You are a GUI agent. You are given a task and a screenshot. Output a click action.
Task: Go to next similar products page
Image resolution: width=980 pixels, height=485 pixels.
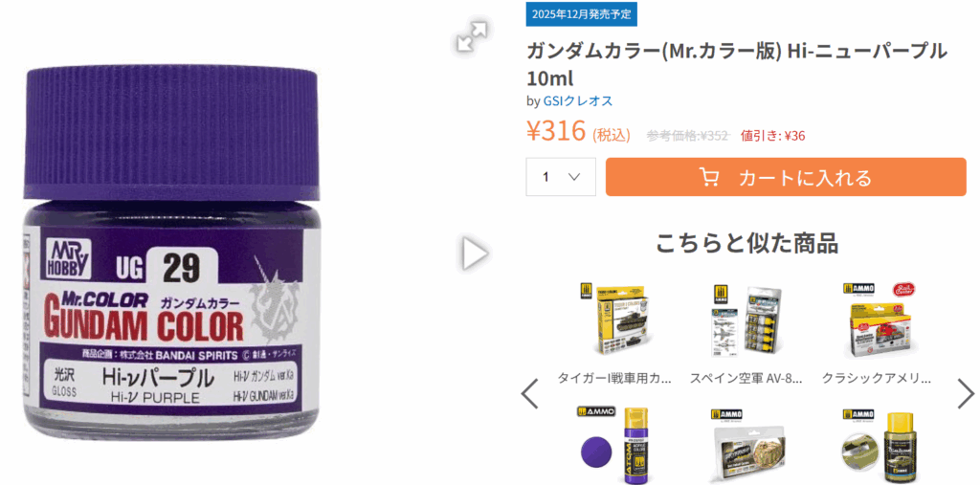[x=966, y=394]
